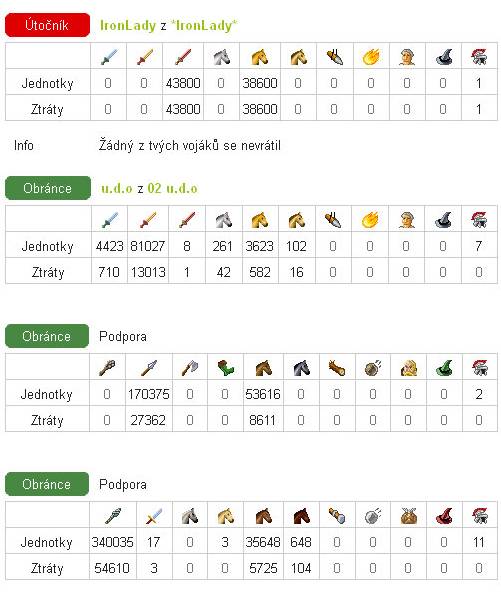Open defender village 02 u.d.o link
Viewport: 501px width, 597px height.
click(172, 188)
